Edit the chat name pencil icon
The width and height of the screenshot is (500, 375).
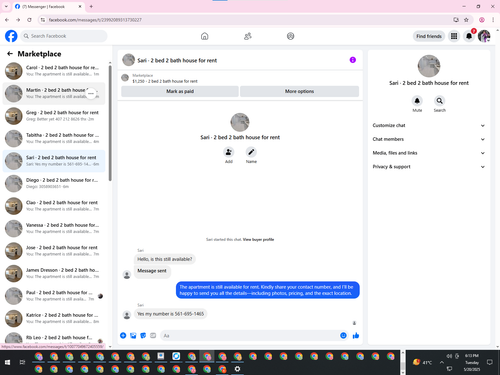pos(251,152)
